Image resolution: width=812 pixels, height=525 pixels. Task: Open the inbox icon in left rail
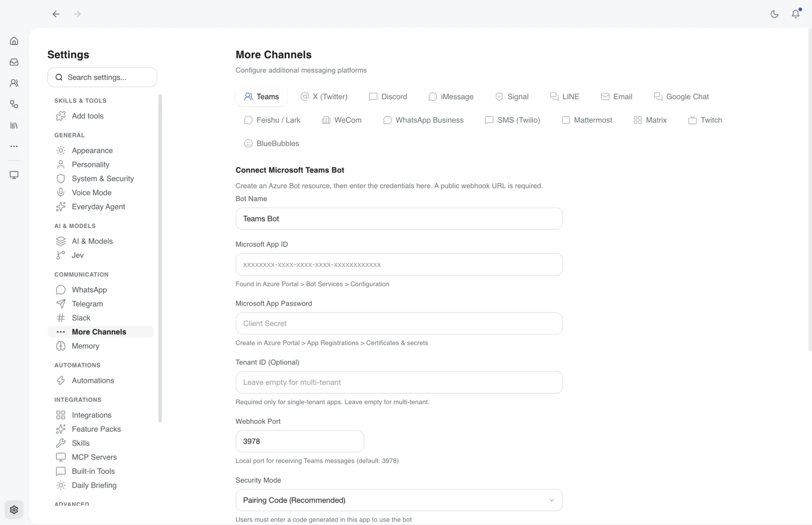[14, 62]
